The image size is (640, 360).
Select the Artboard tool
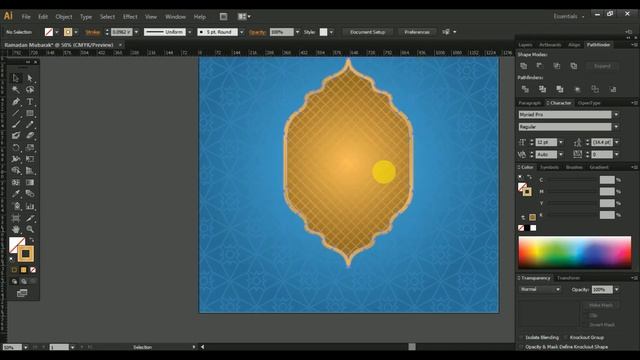tap(16, 218)
